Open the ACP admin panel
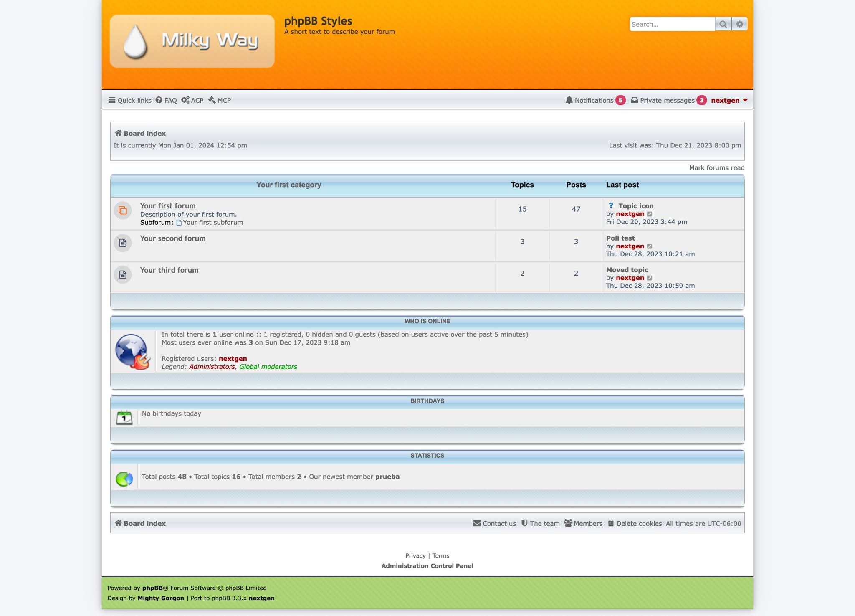Viewport: 855px width, 616px height. tap(192, 100)
